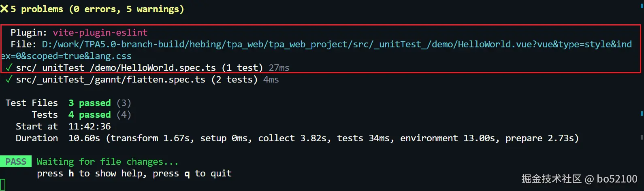644x191 pixels.
Task: Click the "Waiting for file changes..." message
Action: click(x=107, y=162)
